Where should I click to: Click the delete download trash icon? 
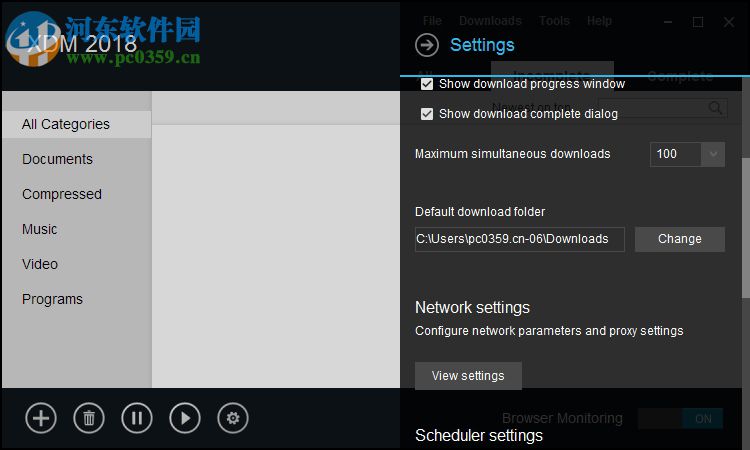89,418
